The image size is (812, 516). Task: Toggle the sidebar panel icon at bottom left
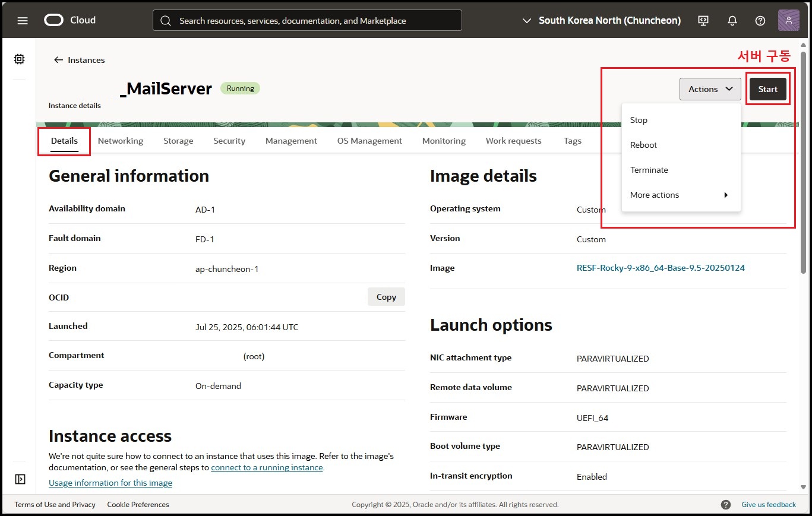(20, 479)
